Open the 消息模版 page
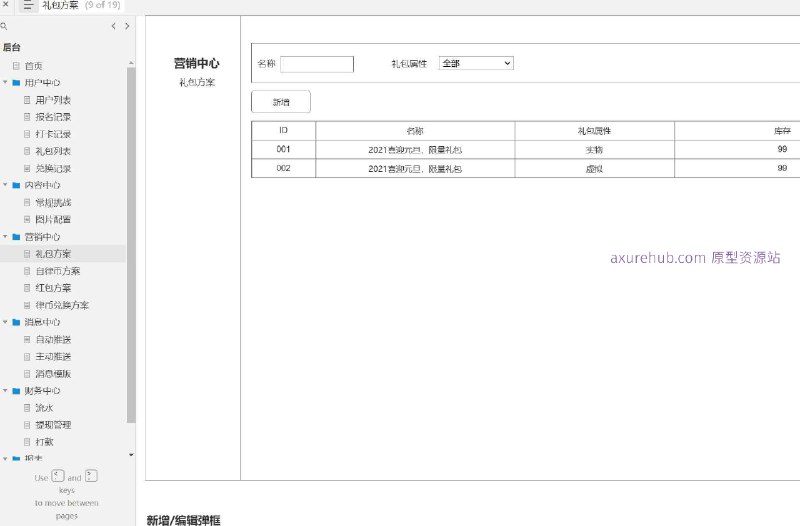The height and width of the screenshot is (526, 800). click(x=53, y=373)
